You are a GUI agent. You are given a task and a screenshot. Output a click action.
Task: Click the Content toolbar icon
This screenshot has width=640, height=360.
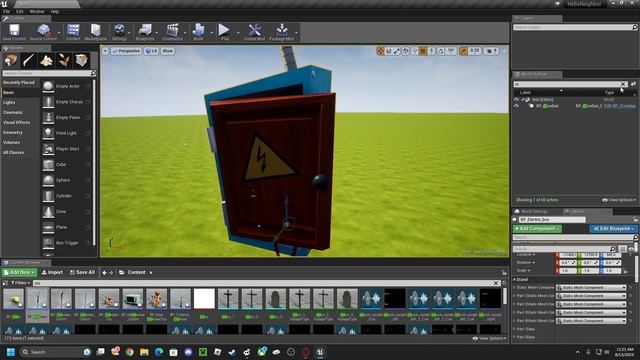[x=73, y=32]
